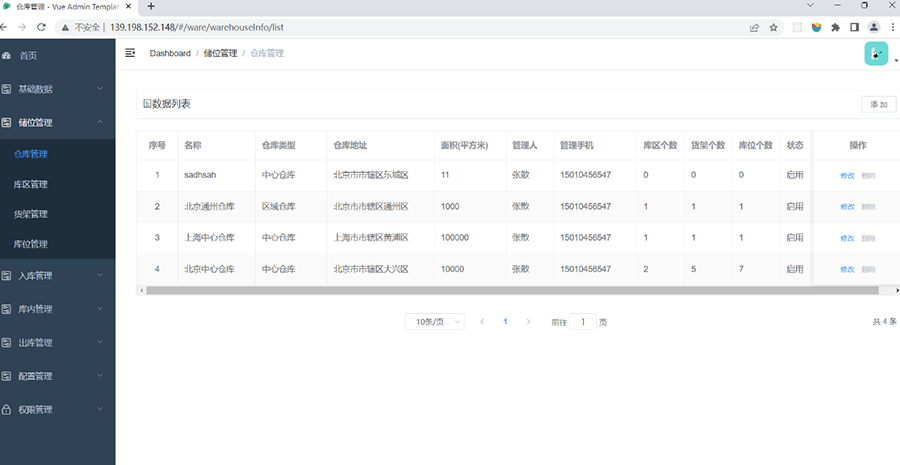Click the share page icon in address bar
This screenshot has width=900, height=465.
click(x=754, y=27)
